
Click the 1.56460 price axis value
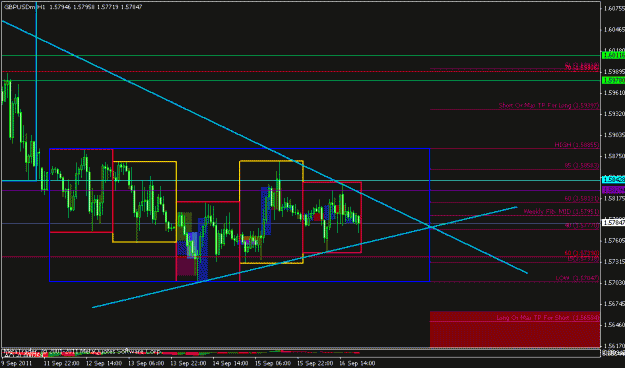click(x=614, y=325)
